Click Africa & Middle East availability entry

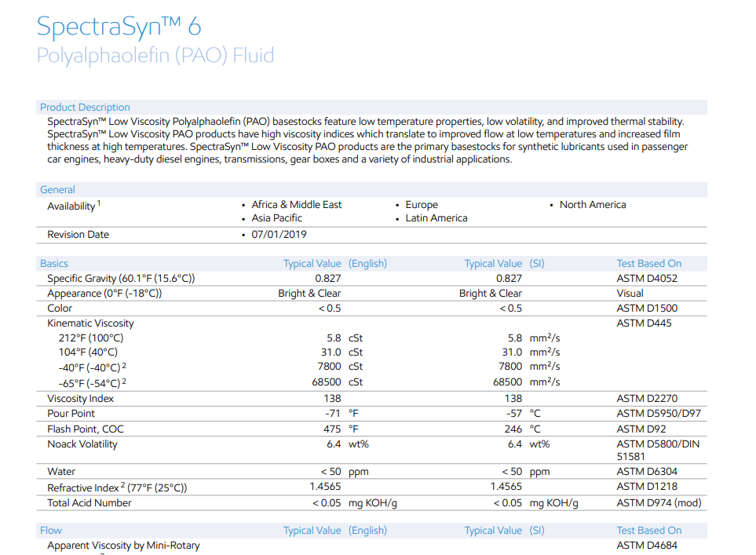[x=296, y=204]
